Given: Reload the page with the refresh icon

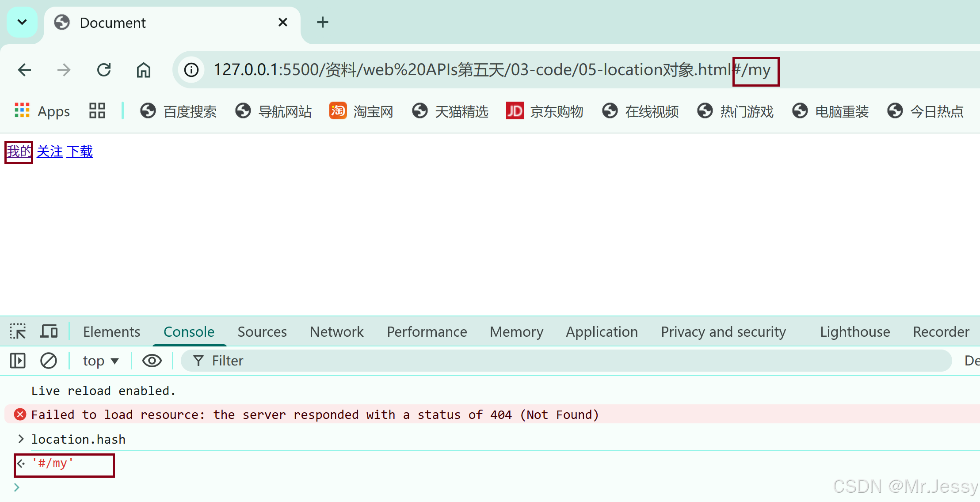Looking at the screenshot, I should [104, 70].
